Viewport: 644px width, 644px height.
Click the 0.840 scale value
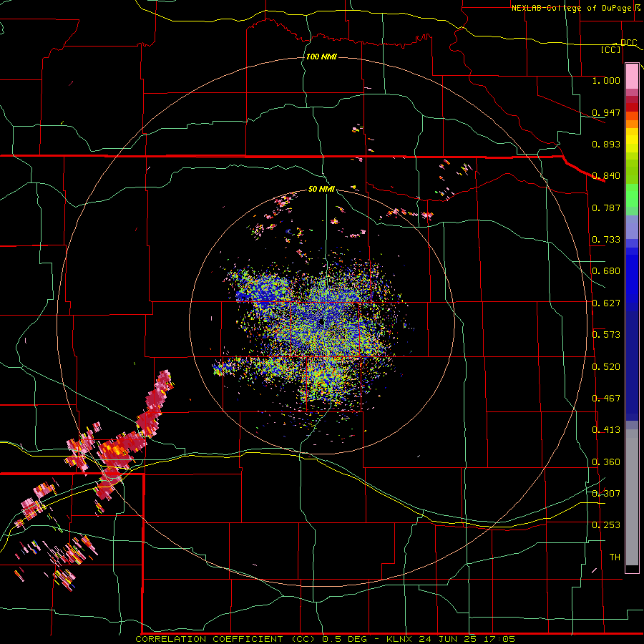[606, 176]
